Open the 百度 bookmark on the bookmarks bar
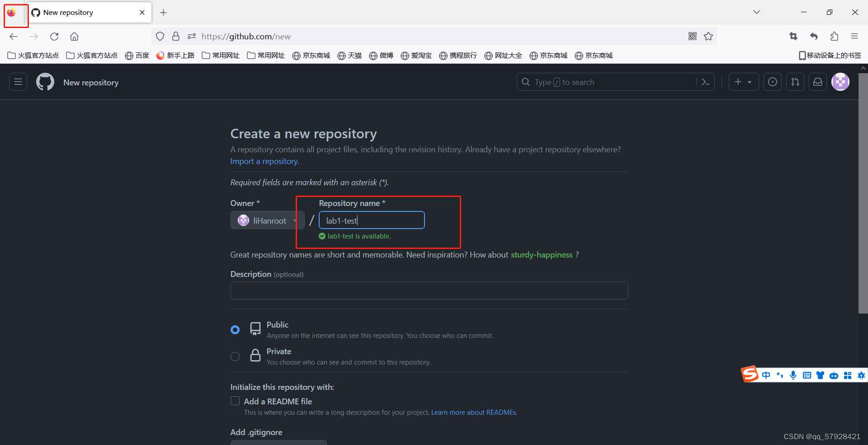868x445 pixels. [137, 55]
